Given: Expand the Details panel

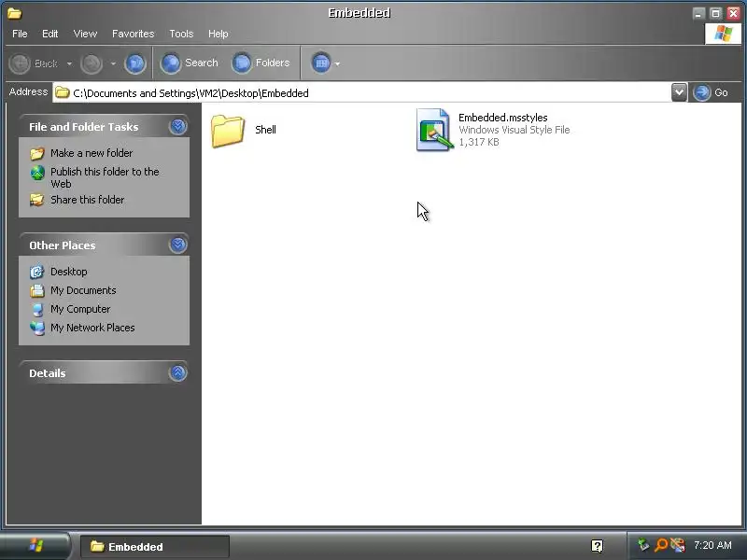Looking at the screenshot, I should tap(177, 372).
